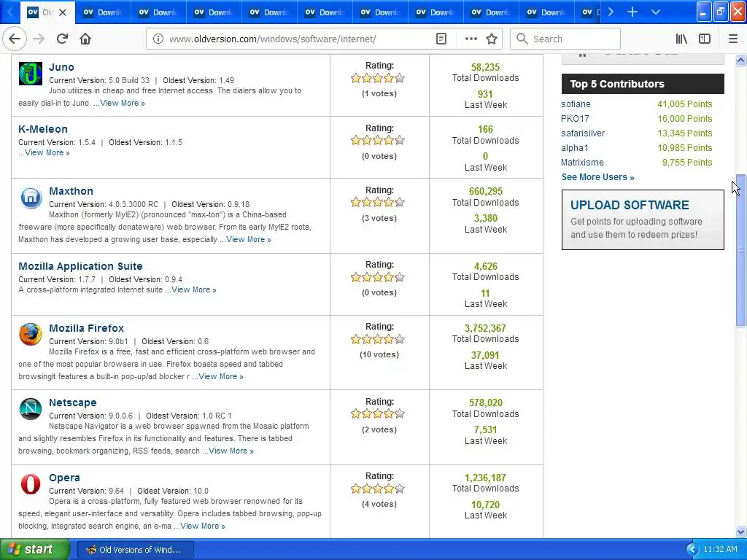Bookmark this page with star icon
The height and width of the screenshot is (560, 747).
pos(492,39)
